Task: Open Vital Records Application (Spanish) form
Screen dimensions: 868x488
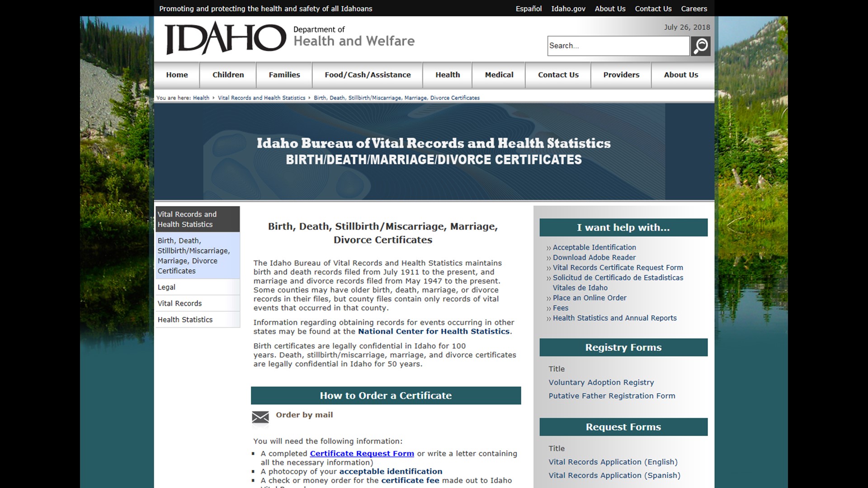Action: pos(614,475)
